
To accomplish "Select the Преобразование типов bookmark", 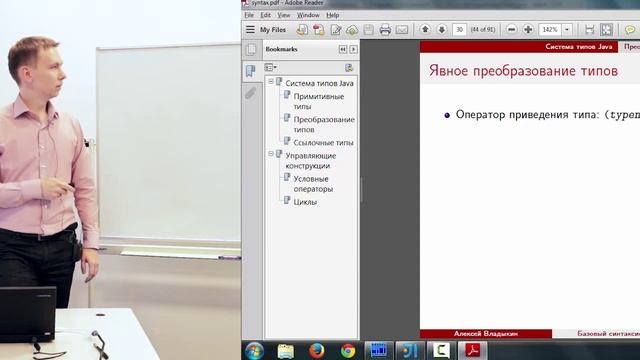I will pos(324,124).
